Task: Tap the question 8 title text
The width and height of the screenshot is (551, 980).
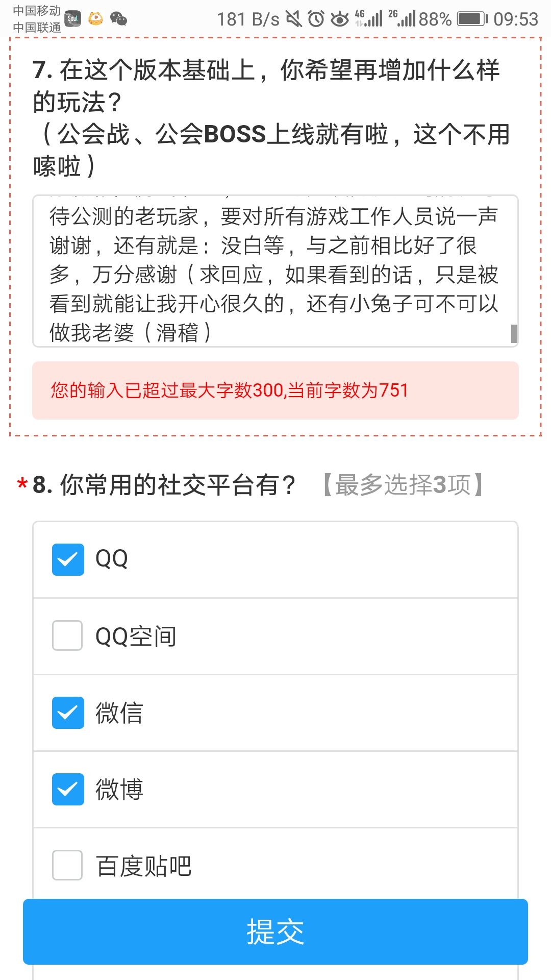Action: pos(164,485)
